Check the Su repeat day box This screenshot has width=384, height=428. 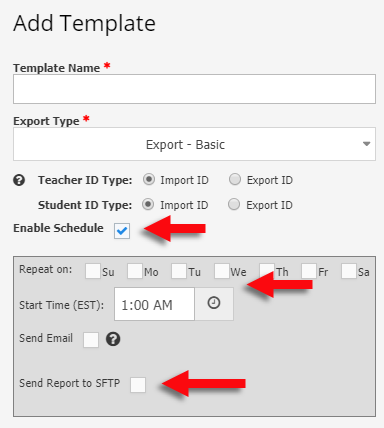click(93, 271)
